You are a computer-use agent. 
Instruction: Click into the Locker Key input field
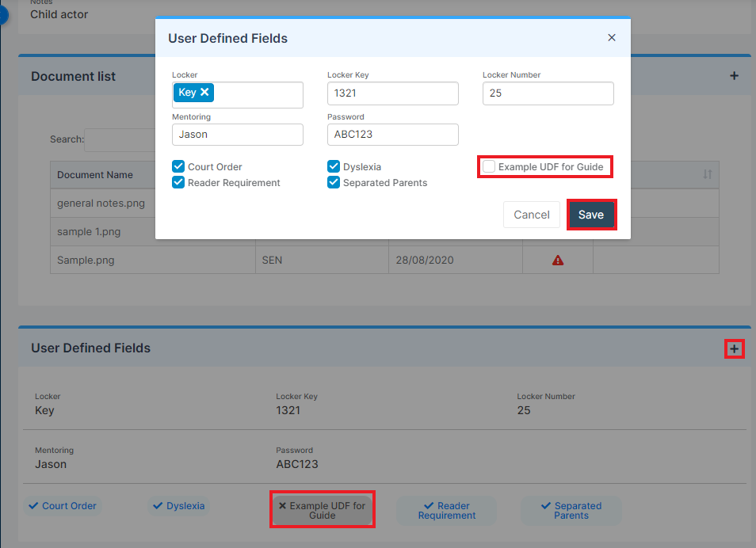pos(392,93)
